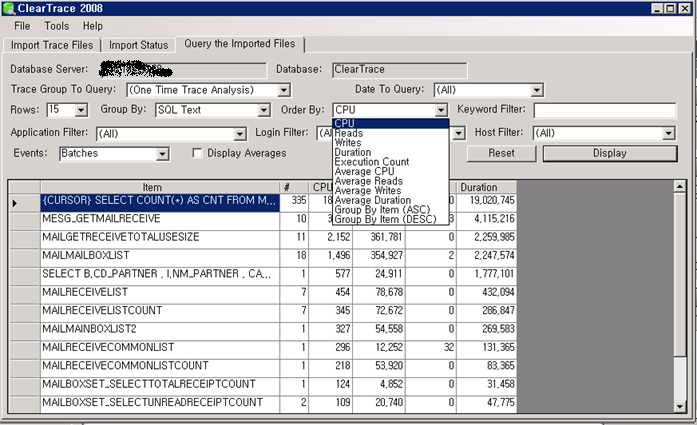Select the MESG_GETMAILRECEIVE row
This screenshot has height=425, width=697.
(160, 221)
